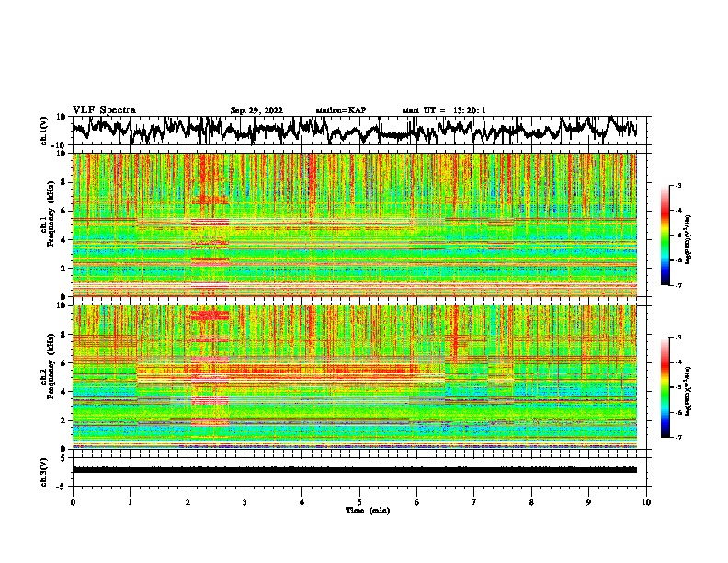This screenshot has width=728, height=563.
Task: Click the "9" minute tick on Time axis
Action: (588, 502)
